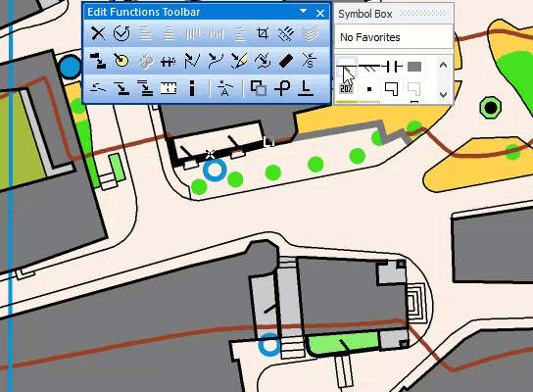Click the arrow to double thick line icon

[145, 88]
